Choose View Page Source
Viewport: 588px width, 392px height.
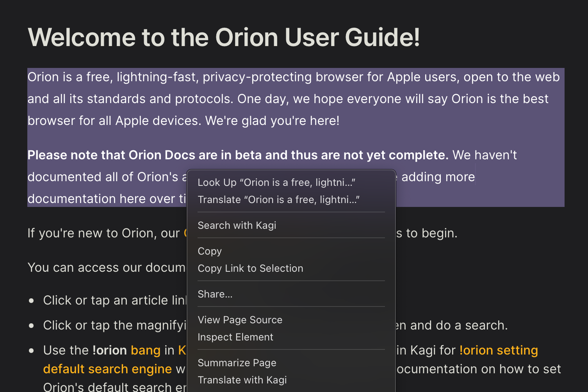pyautogui.click(x=240, y=320)
